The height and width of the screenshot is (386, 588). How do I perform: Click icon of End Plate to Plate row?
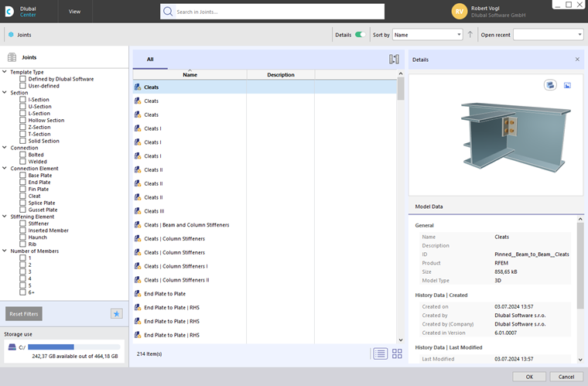[138, 294]
